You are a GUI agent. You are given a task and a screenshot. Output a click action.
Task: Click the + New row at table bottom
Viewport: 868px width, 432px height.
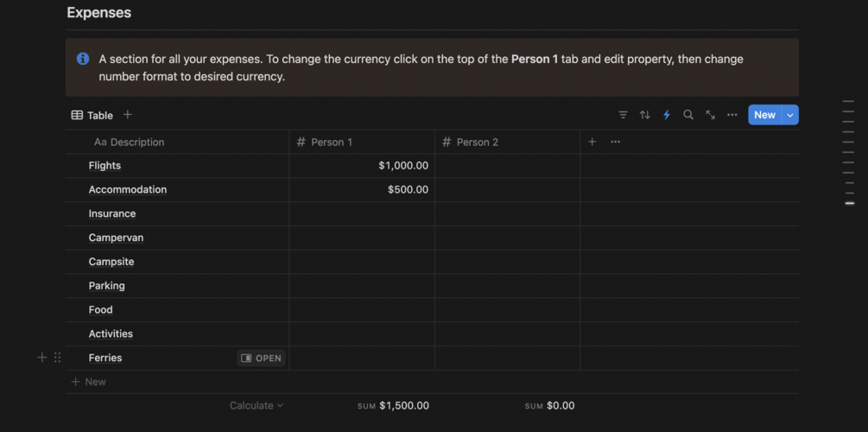pos(89,382)
